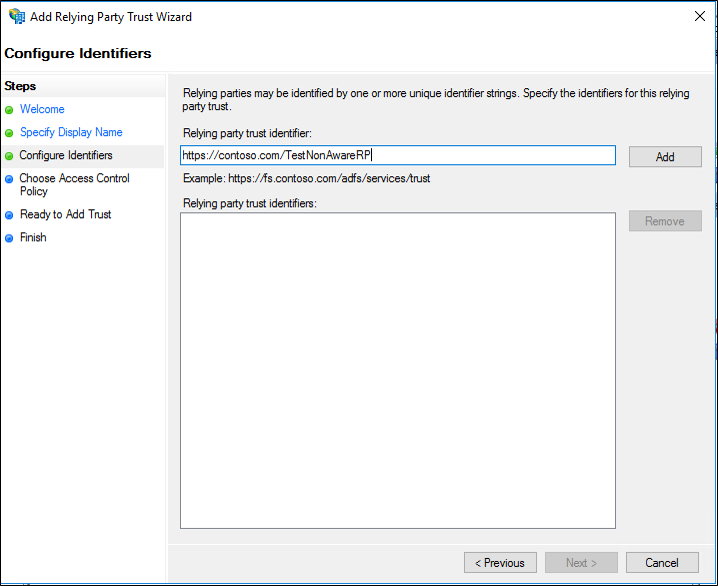The image size is (718, 586).
Task: Click green status dot beside Configure Identifiers
Action: (9, 156)
